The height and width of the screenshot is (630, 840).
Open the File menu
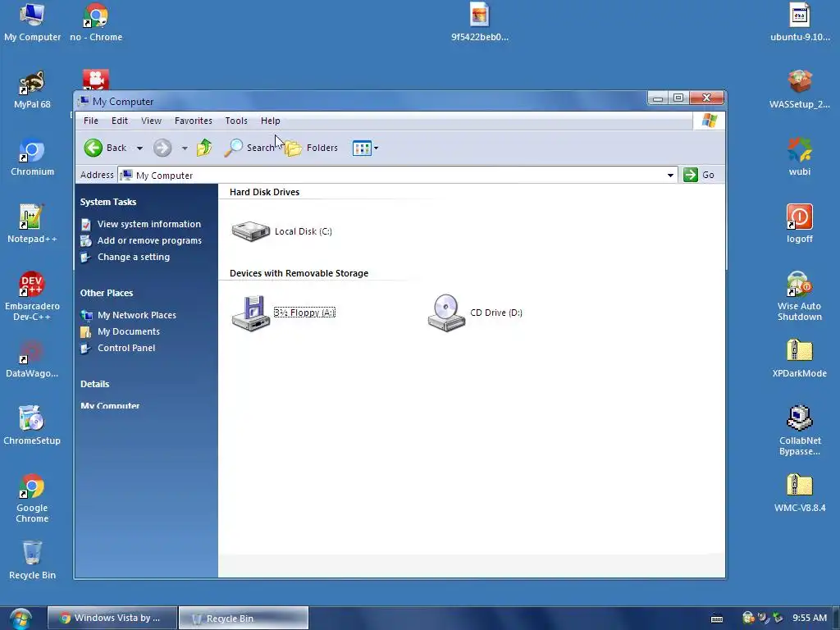(x=91, y=121)
